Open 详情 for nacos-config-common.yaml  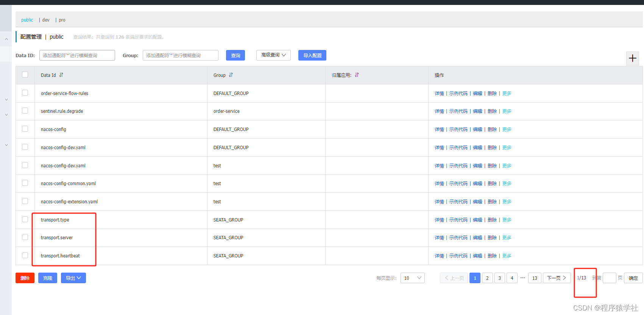click(439, 184)
